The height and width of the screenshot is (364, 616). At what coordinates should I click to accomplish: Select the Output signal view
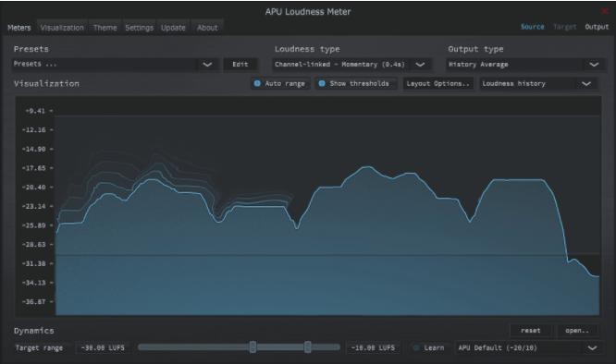pos(597,27)
